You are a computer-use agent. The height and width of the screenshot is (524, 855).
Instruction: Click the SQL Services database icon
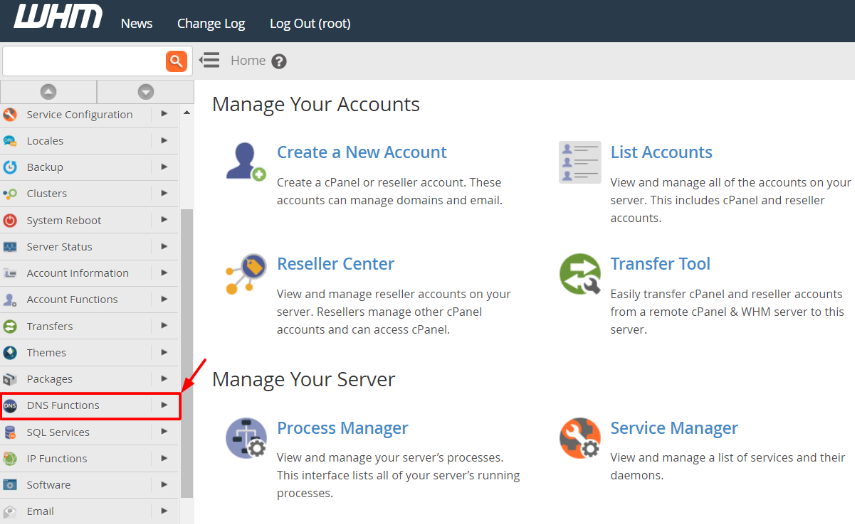click(x=10, y=432)
